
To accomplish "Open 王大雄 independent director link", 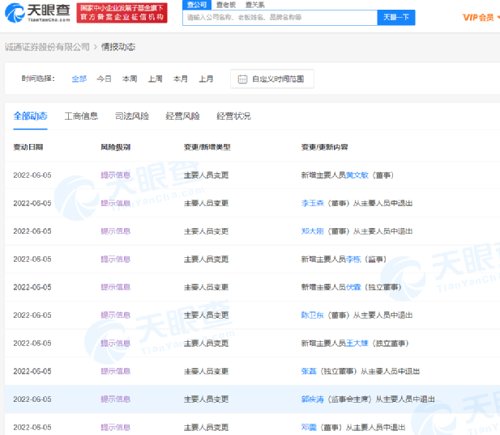I will (x=357, y=343).
